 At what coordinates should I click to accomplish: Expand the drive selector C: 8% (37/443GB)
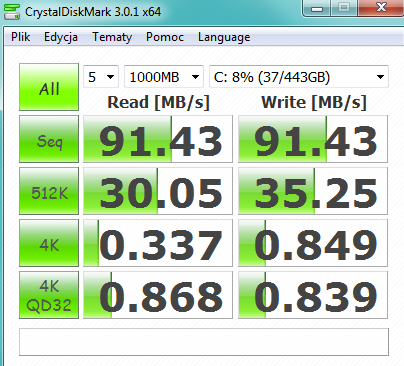299,77
